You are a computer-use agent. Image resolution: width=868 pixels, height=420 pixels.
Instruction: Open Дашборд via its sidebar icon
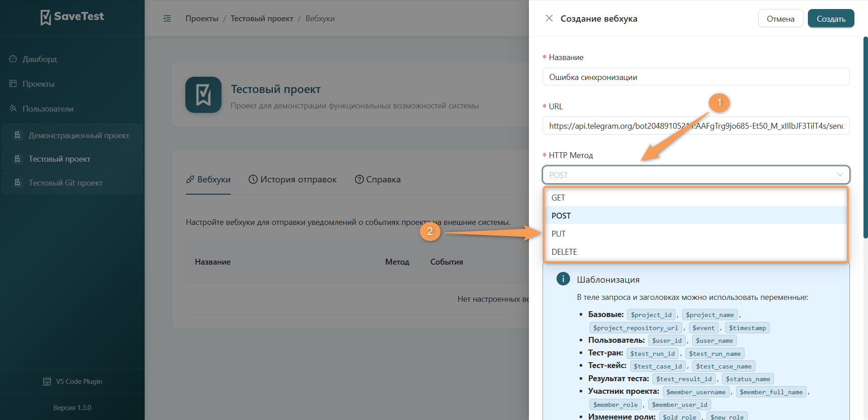pyautogui.click(x=13, y=59)
